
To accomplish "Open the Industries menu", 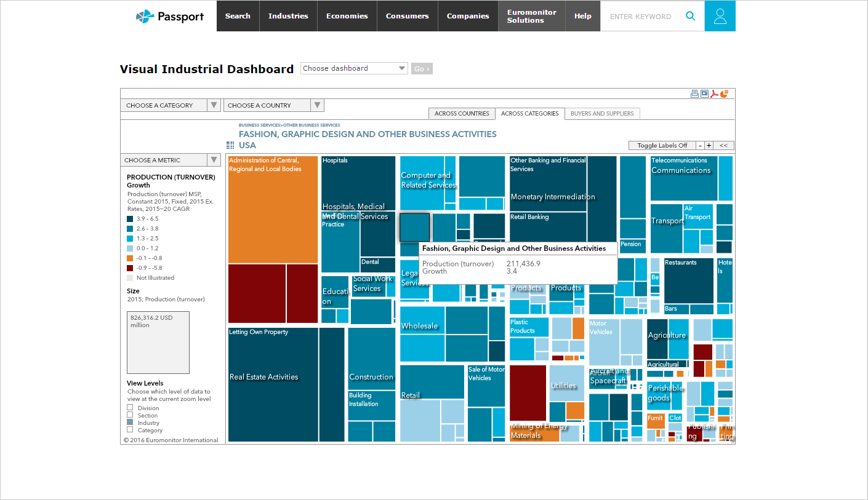I will [x=288, y=16].
